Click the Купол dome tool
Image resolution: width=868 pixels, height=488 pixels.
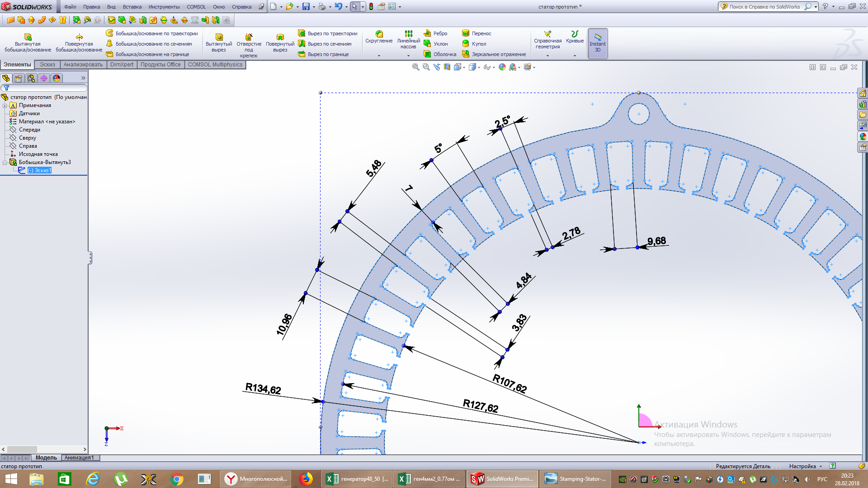click(474, 44)
